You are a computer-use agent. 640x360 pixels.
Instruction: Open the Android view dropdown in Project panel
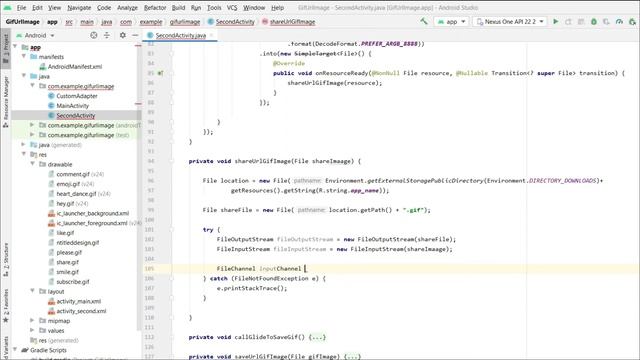(x=35, y=36)
